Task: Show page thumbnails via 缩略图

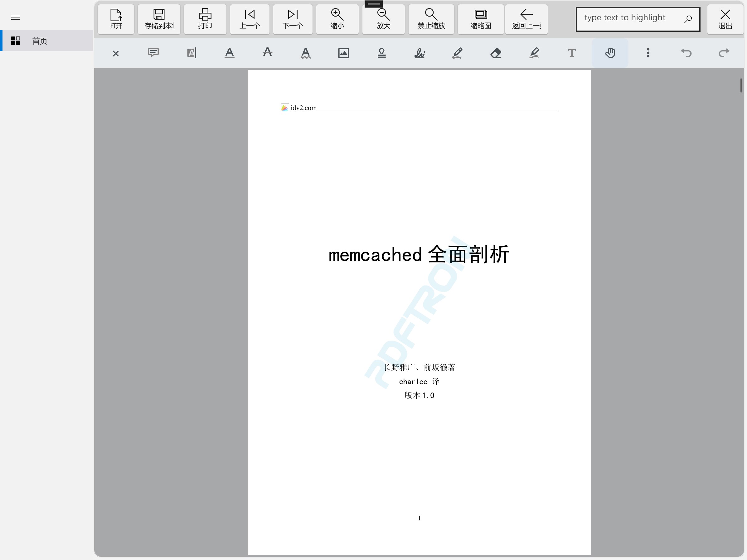Action: point(480,19)
